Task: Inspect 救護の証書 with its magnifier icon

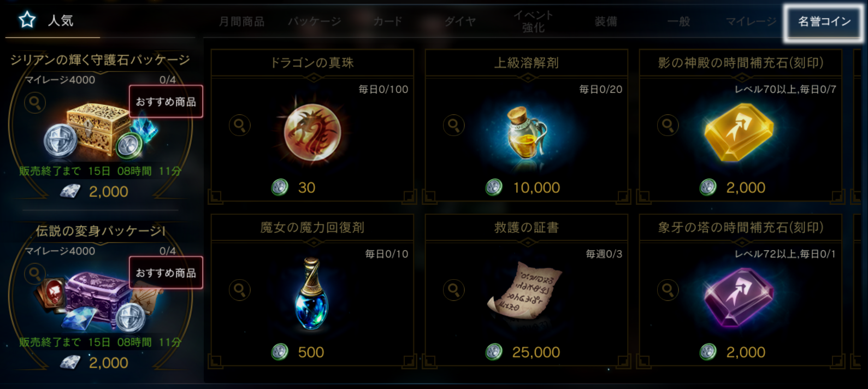Action: click(x=453, y=290)
